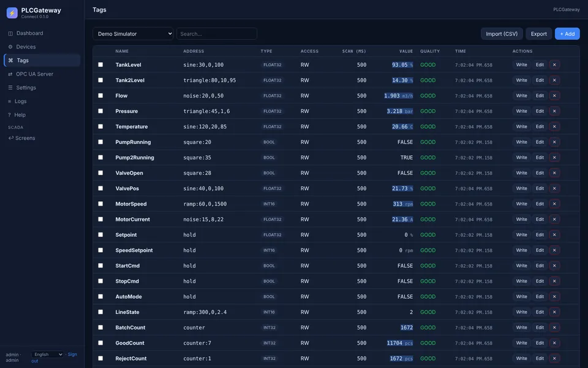Open the English language dropdown
Viewport: 588px width, 368px height.
click(47, 355)
